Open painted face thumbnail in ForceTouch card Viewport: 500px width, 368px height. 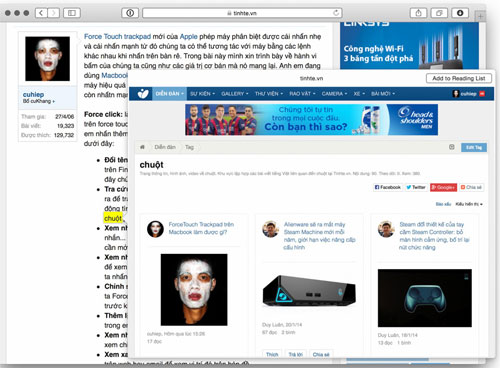tap(194, 290)
